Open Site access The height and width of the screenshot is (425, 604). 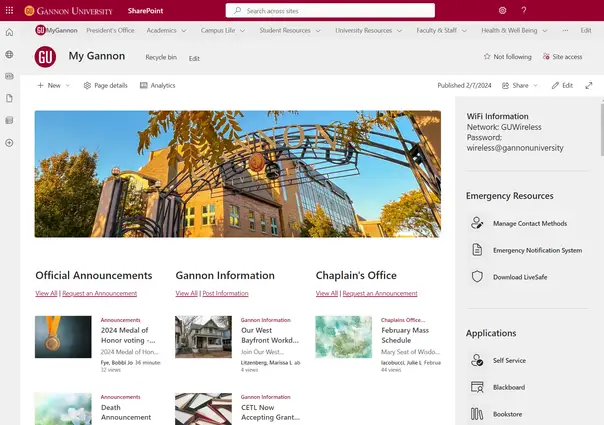point(562,57)
